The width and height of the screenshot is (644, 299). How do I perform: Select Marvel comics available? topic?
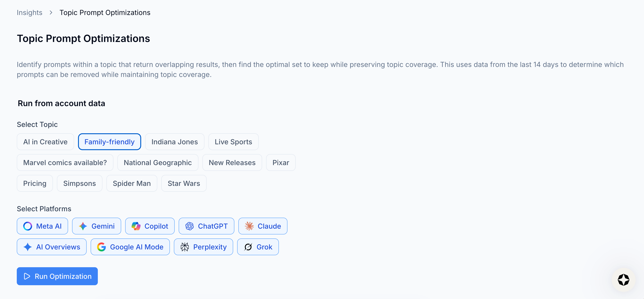pos(65,163)
